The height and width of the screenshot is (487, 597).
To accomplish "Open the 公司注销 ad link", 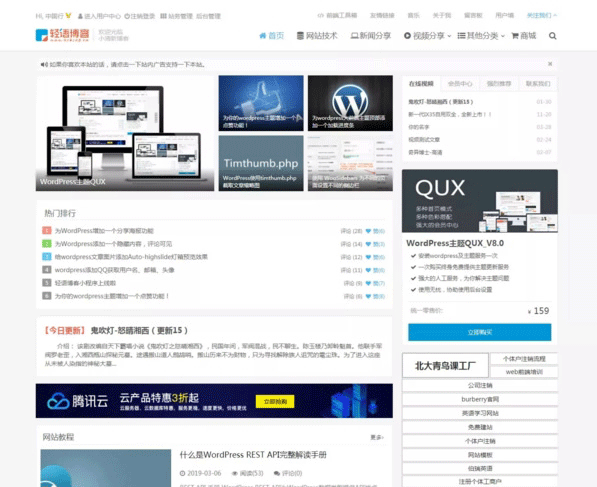I will coord(480,385).
